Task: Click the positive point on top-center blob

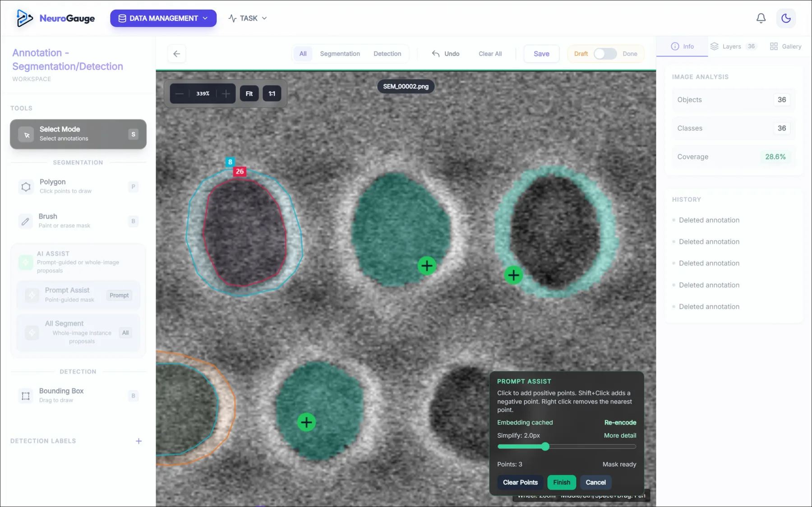Action: click(427, 266)
